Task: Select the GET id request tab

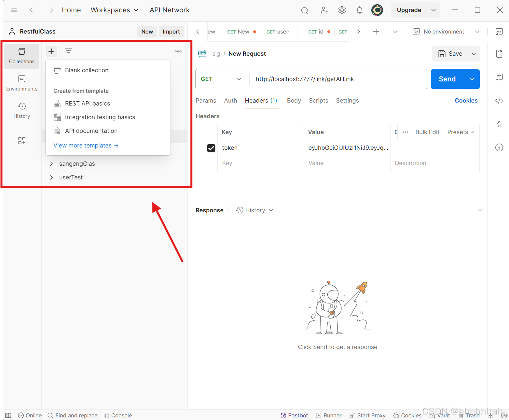Action: [x=319, y=32]
